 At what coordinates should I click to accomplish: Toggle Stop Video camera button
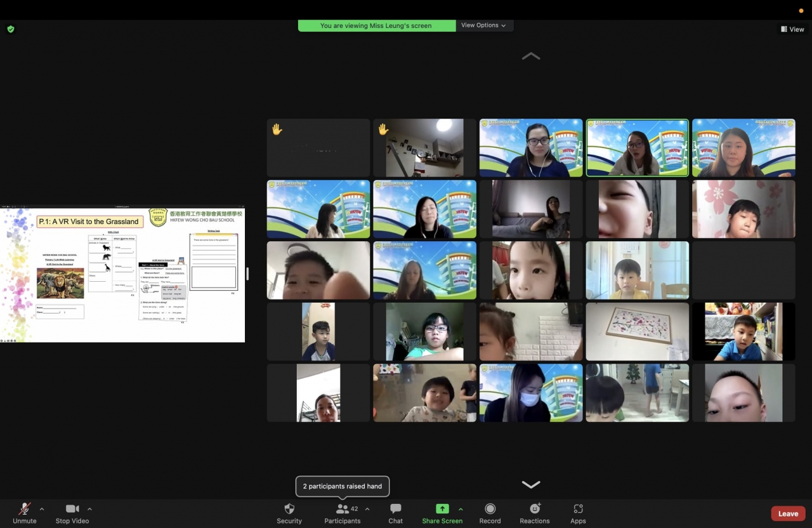pos(72,509)
